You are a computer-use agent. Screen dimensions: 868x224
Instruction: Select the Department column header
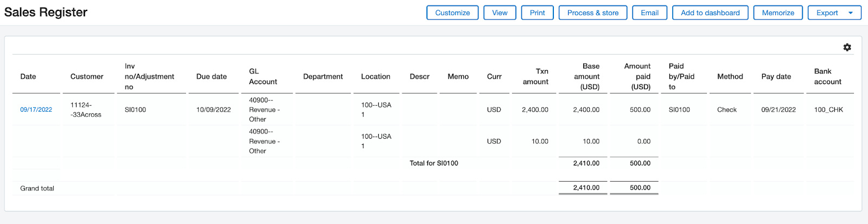coord(323,76)
